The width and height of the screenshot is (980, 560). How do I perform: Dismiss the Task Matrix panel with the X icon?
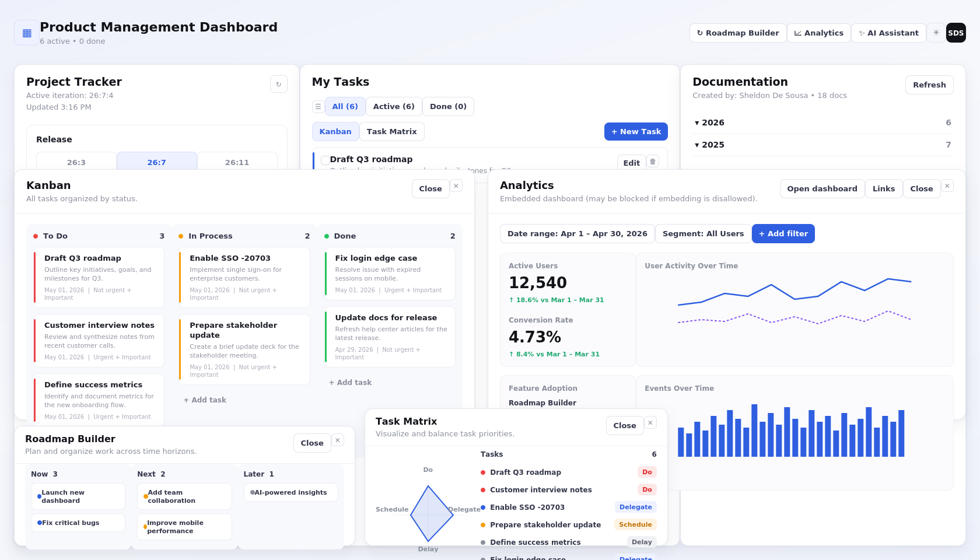coord(650,423)
